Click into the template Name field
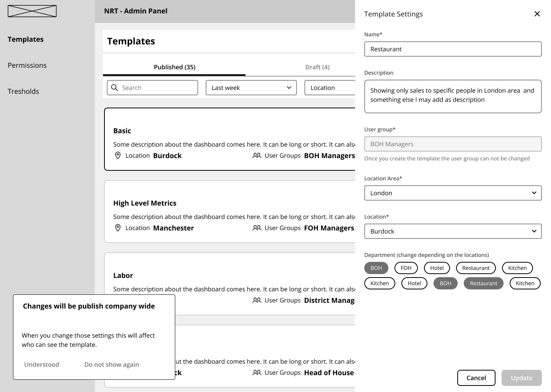 (453, 49)
